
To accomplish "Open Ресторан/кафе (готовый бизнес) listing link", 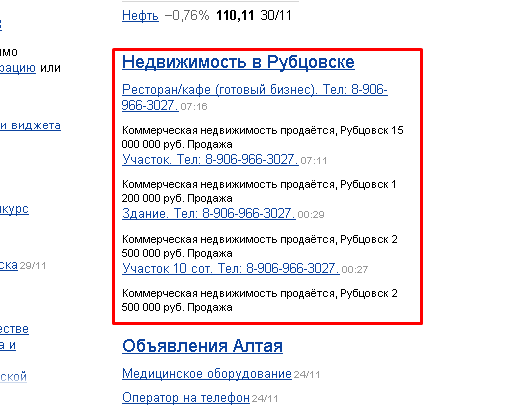I will (x=254, y=97).
